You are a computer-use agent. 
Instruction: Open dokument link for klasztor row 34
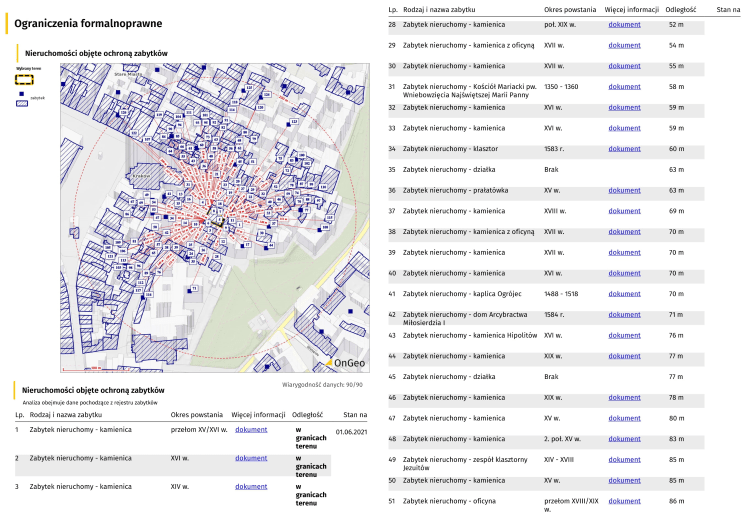click(624, 149)
